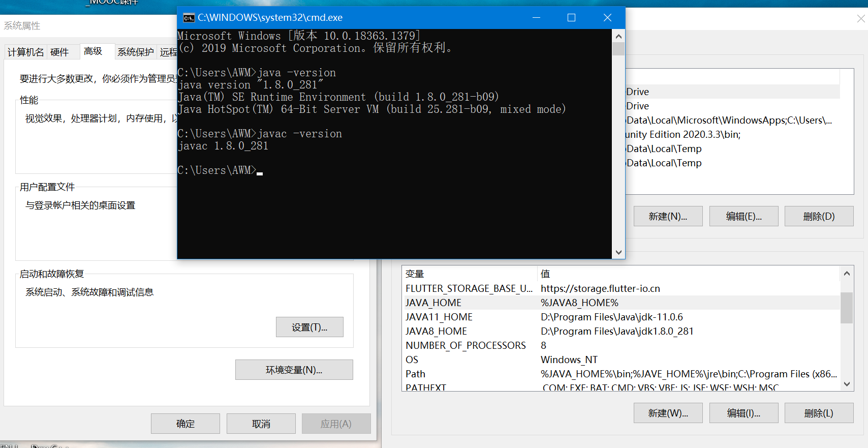Click 编辑(E)... for user variables
Screen dimensions: 868x448
click(x=743, y=216)
